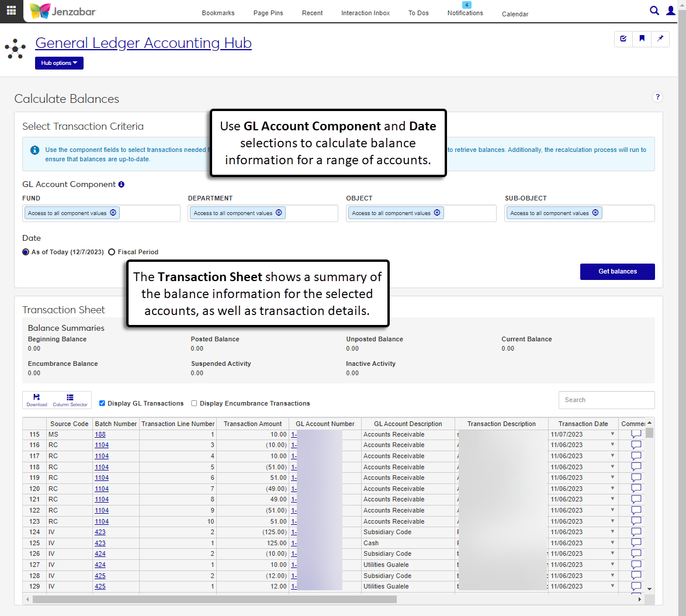The height and width of the screenshot is (616, 686).
Task: Open the user profile icon
Action: (x=670, y=11)
